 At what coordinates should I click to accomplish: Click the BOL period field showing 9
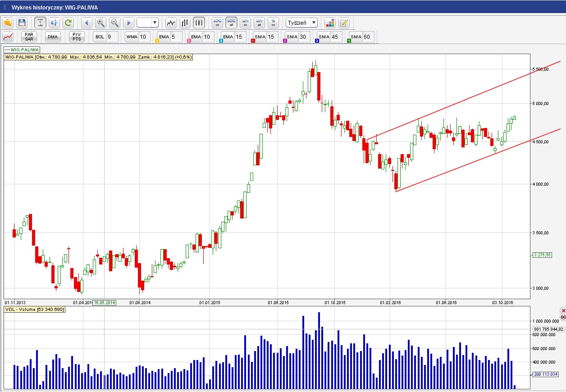[112, 37]
